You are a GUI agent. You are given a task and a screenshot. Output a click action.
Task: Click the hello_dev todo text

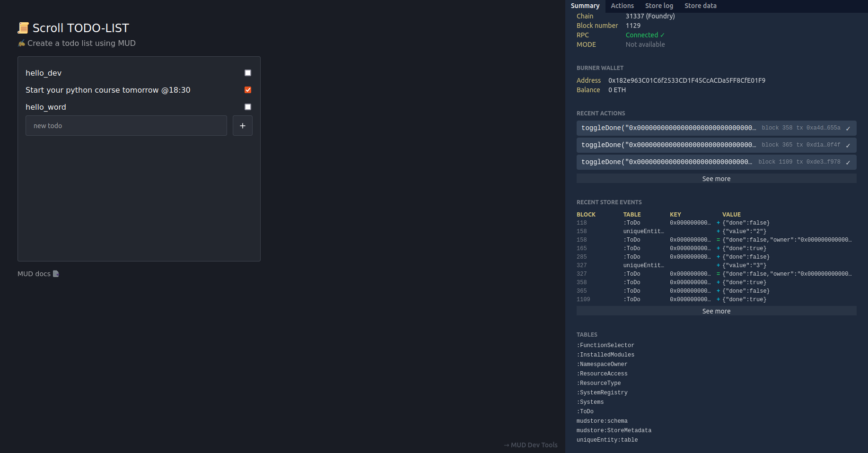pyautogui.click(x=44, y=73)
